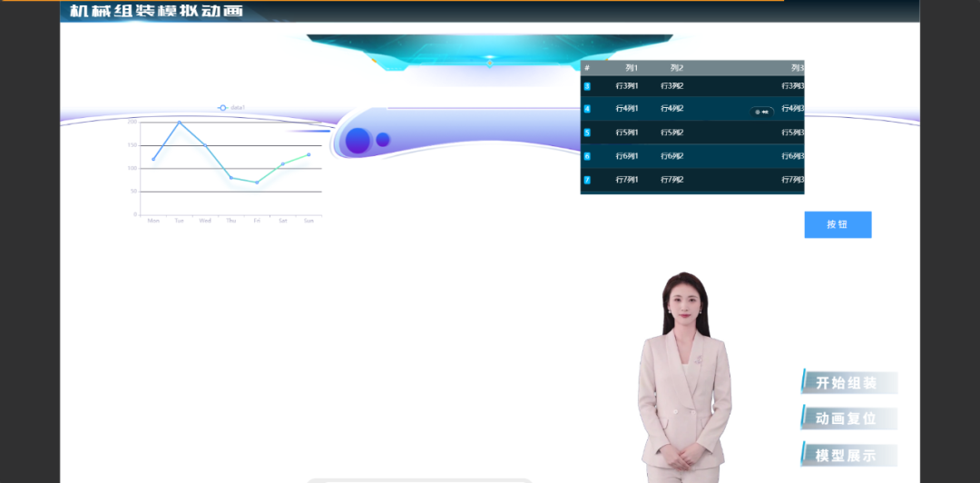Click the 列1 column header

point(632,68)
